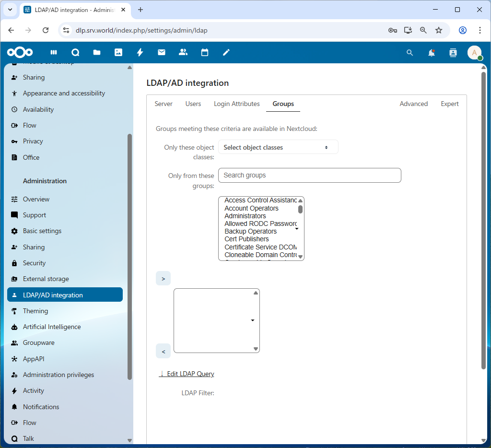Open Appearance and accessibility settings
This screenshot has height=448, width=491.
[x=65, y=94]
